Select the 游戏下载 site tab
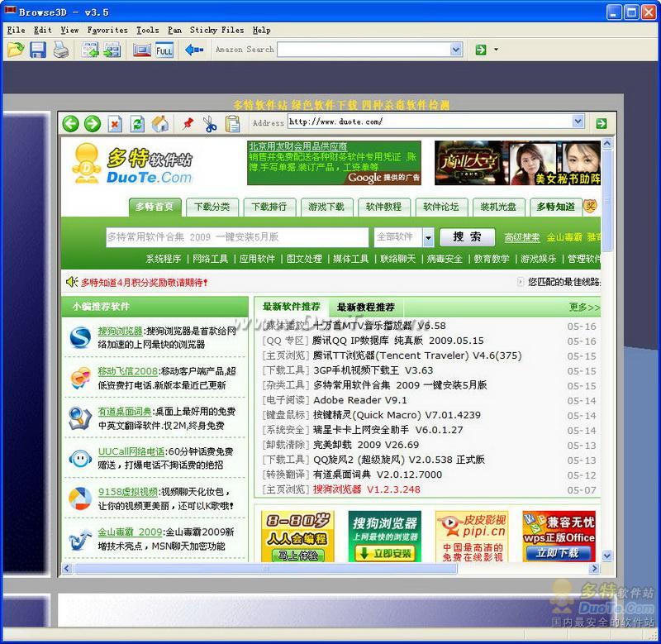661x644 pixels. [x=326, y=207]
